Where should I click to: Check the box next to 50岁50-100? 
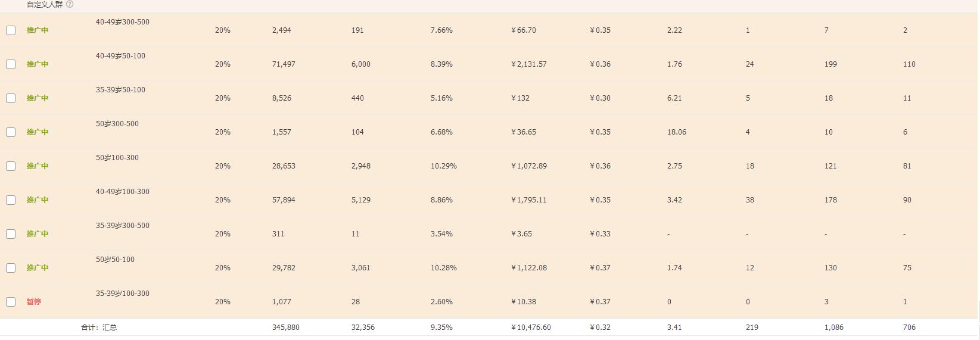pyautogui.click(x=11, y=268)
